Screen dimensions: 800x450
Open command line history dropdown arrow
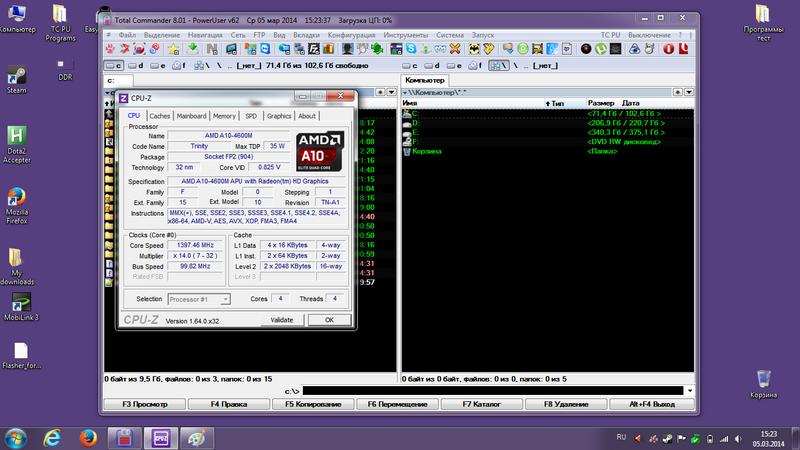point(690,391)
